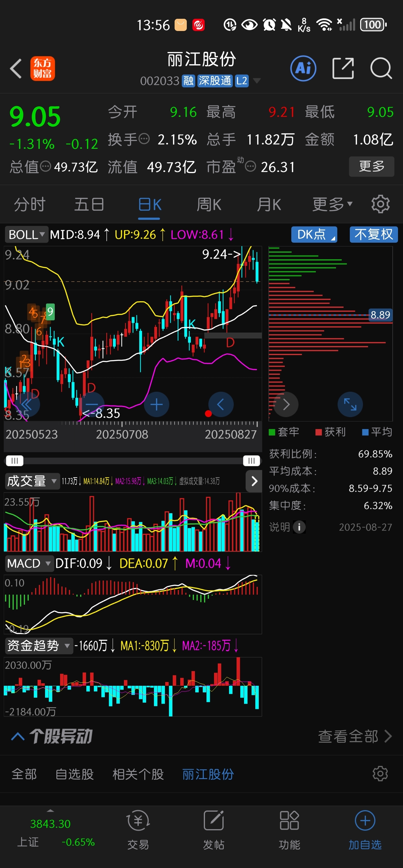Tap the 融 margin tag
This screenshot has width=403, height=868.
tap(189, 81)
